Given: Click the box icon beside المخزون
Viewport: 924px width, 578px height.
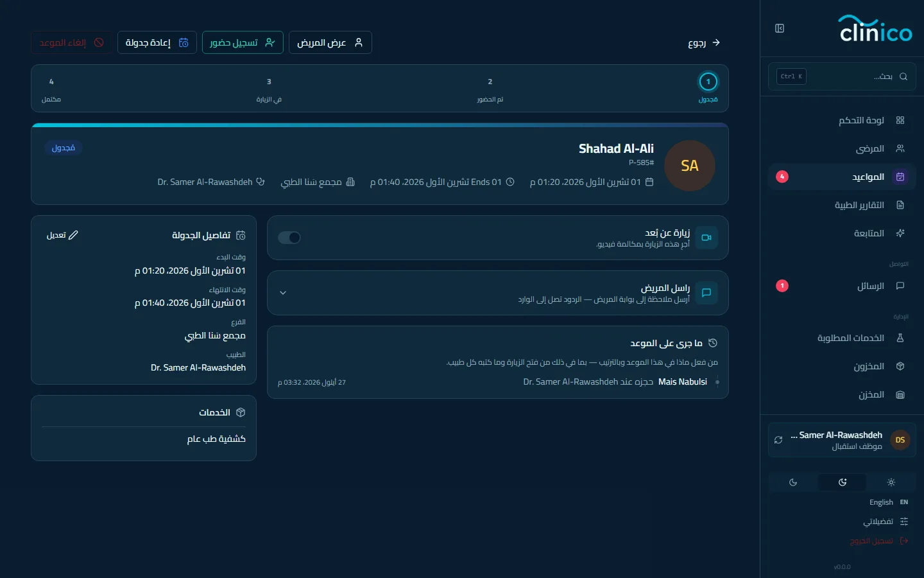Looking at the screenshot, I should (900, 366).
